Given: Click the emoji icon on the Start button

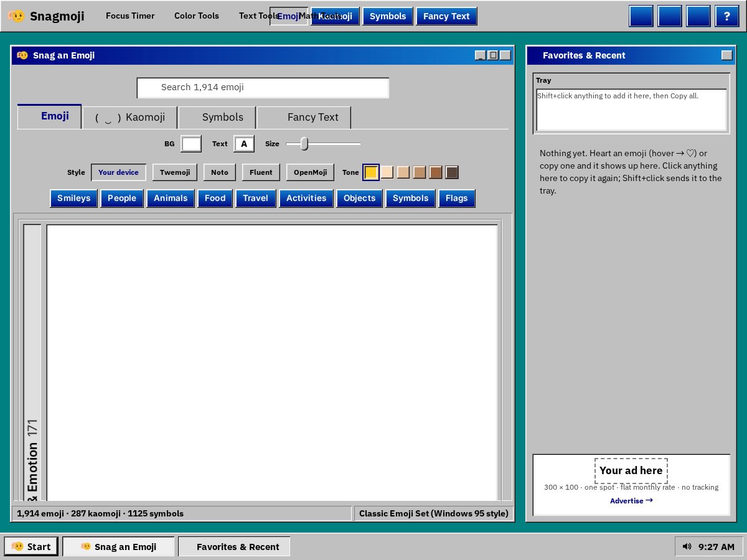Looking at the screenshot, I should (x=17, y=546).
